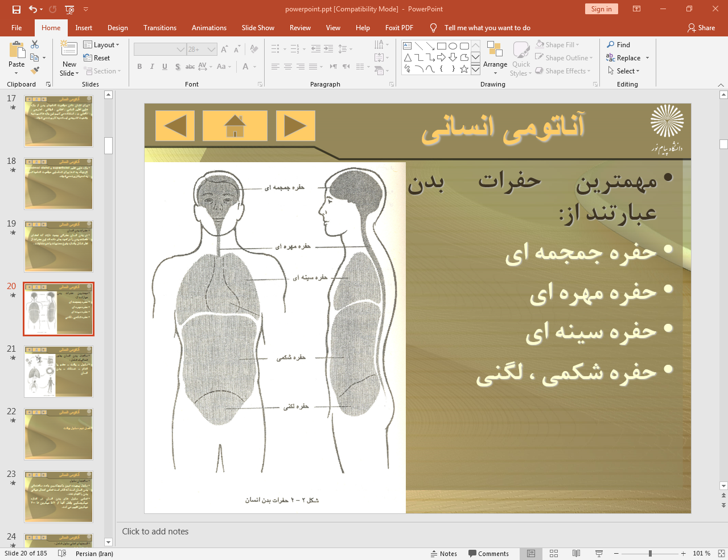The image size is (728, 560).
Task: Click the Notes button in status bar
Action: click(443, 553)
